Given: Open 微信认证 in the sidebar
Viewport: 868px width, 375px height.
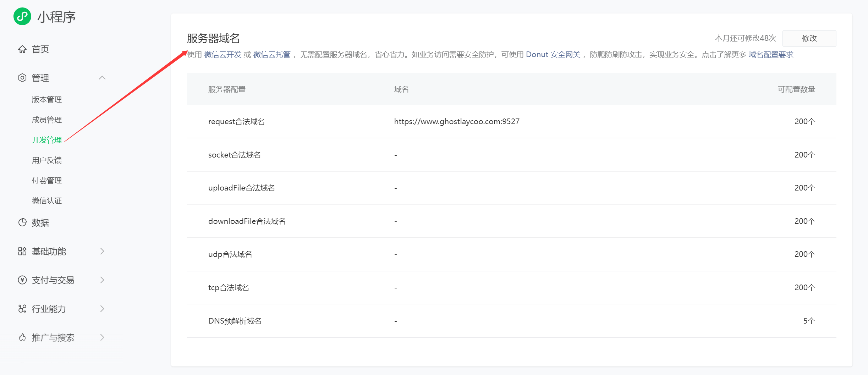Looking at the screenshot, I should [x=47, y=201].
